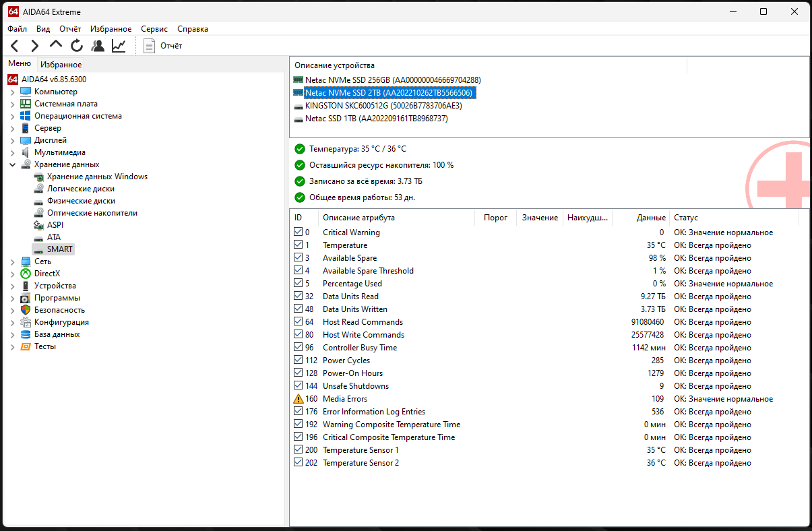
Task: Click the Мультимедиа speaker icon
Action: 26,152
